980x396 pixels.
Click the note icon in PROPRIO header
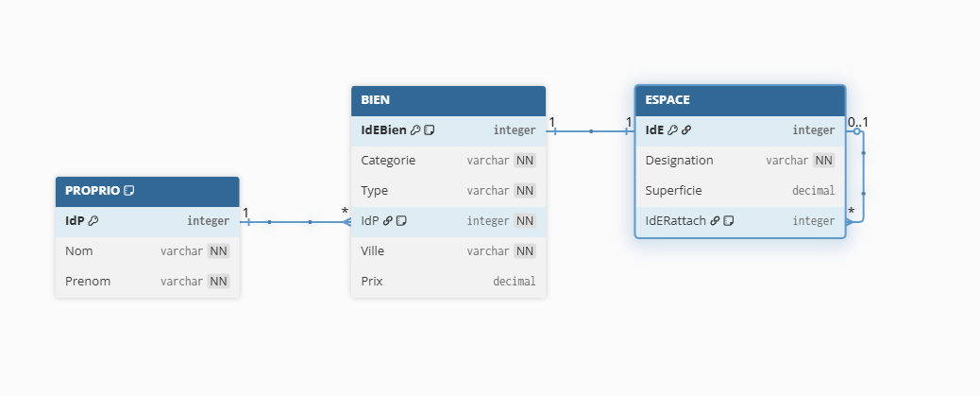[x=129, y=191]
